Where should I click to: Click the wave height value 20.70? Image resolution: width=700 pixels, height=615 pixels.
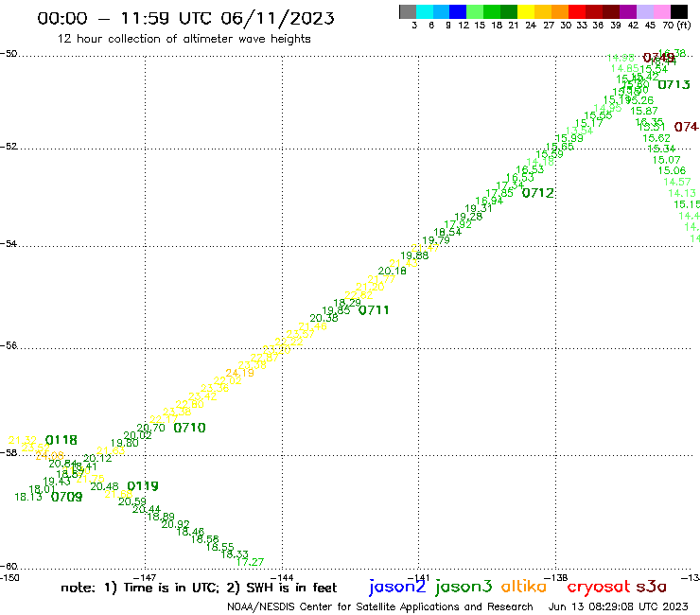[x=151, y=428]
